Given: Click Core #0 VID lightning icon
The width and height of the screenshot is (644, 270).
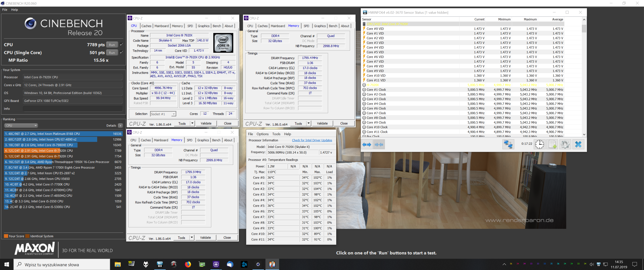Looking at the screenshot, I should pos(364,28).
